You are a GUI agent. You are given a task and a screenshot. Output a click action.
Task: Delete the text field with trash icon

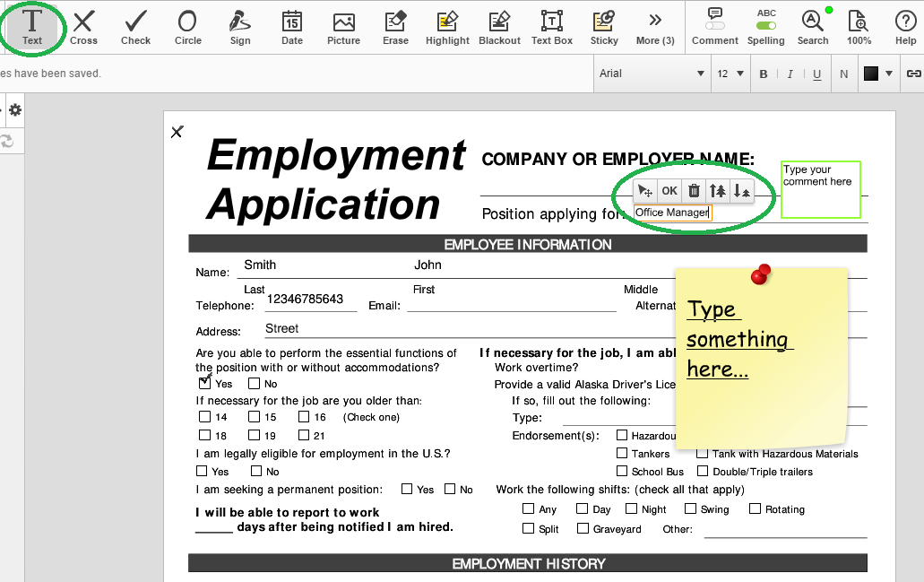coord(695,190)
